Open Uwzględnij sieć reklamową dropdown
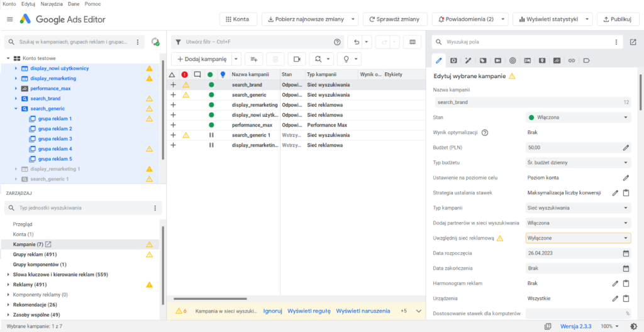 pyautogui.click(x=578, y=238)
